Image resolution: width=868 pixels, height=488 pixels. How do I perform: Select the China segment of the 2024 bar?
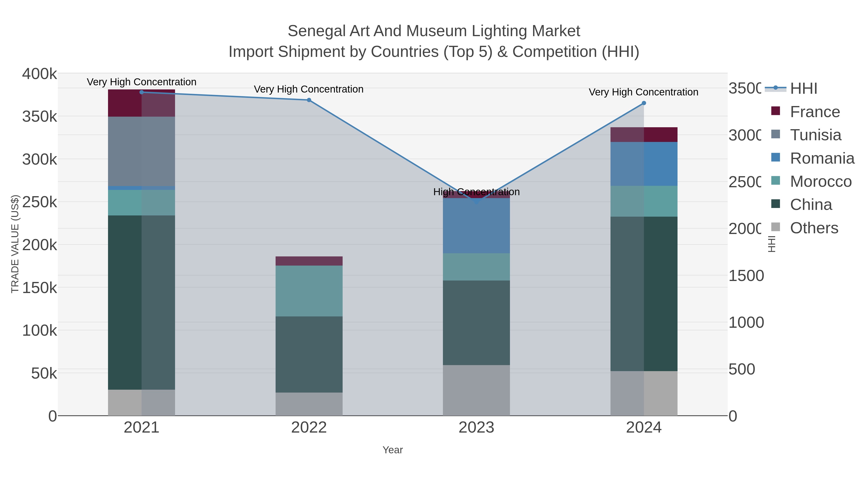point(644,294)
